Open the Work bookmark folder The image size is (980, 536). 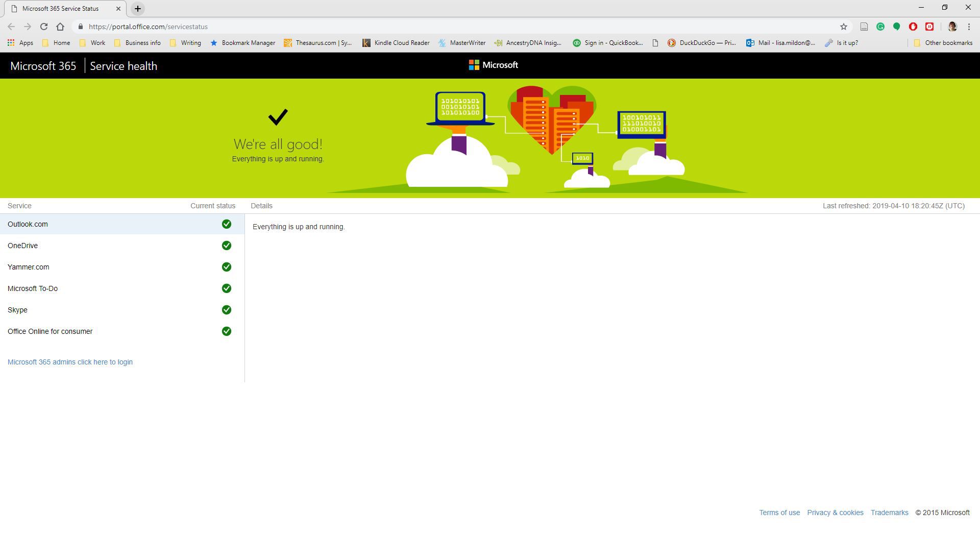click(x=92, y=43)
